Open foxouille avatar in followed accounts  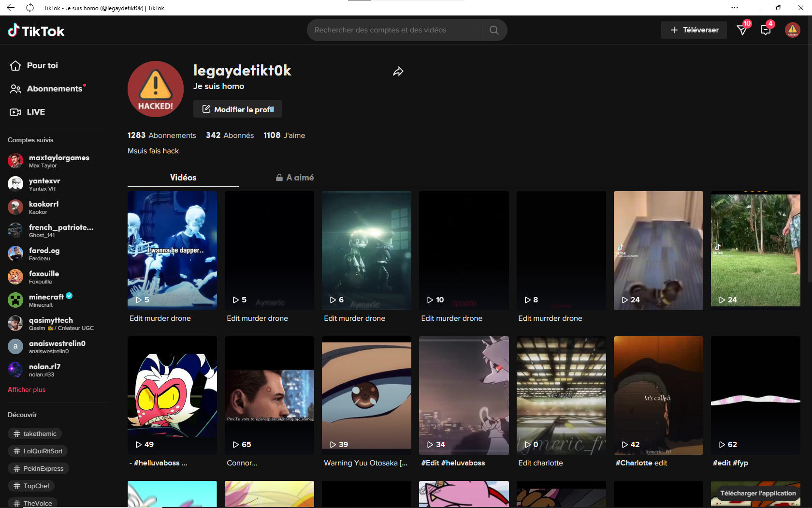15,277
